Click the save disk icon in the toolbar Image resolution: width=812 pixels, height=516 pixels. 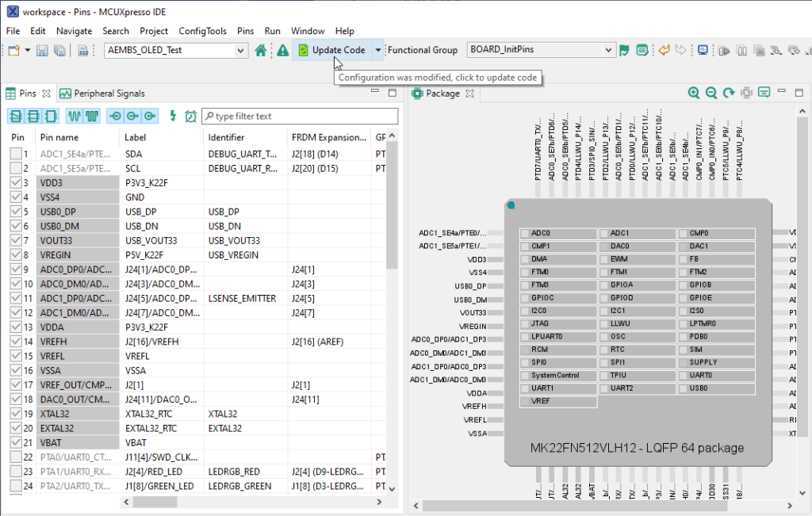click(x=43, y=50)
